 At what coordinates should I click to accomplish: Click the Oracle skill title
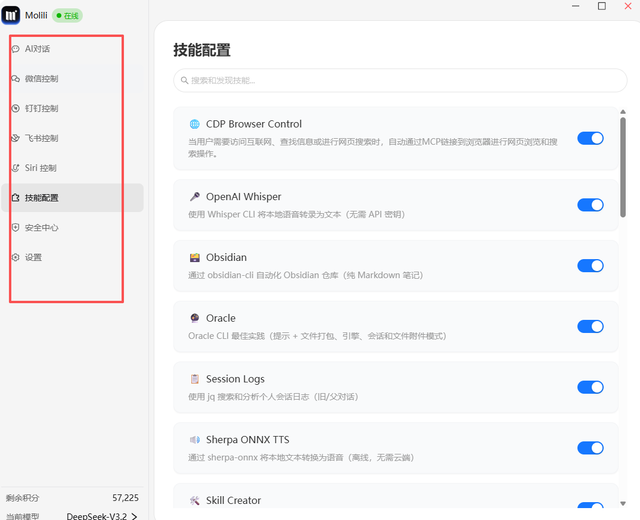(x=220, y=318)
